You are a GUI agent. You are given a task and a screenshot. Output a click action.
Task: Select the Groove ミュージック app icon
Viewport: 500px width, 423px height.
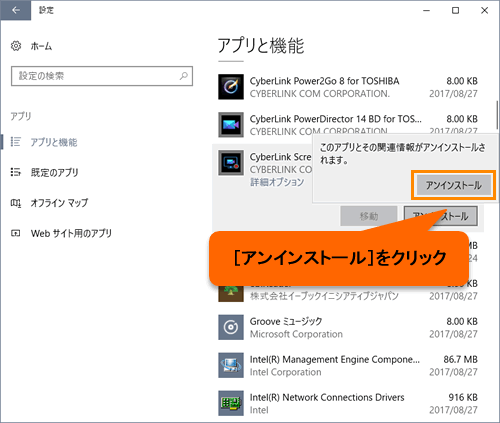pyautogui.click(x=231, y=327)
